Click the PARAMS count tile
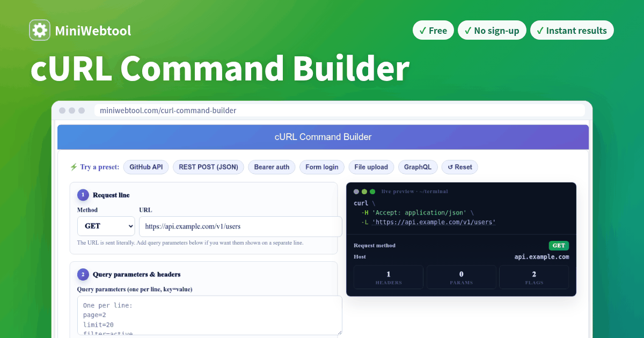 pos(462,277)
